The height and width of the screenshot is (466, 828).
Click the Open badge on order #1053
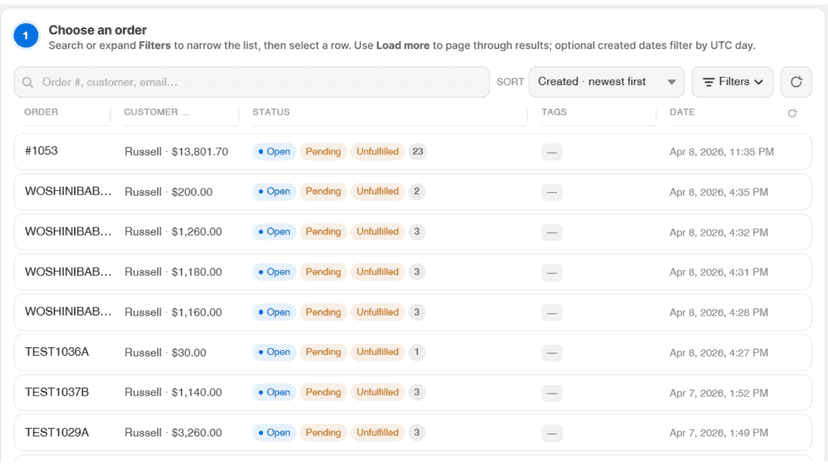pyautogui.click(x=274, y=152)
